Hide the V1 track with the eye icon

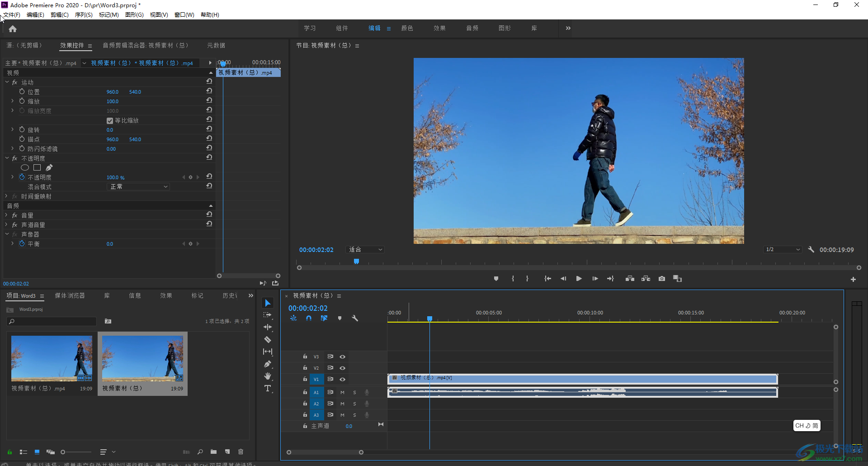coord(343,380)
